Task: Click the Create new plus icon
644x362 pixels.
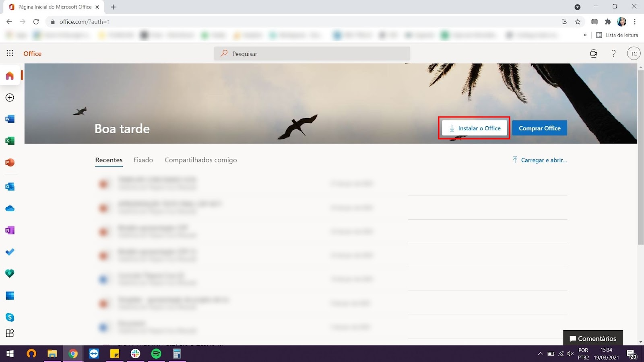Action: (10, 97)
